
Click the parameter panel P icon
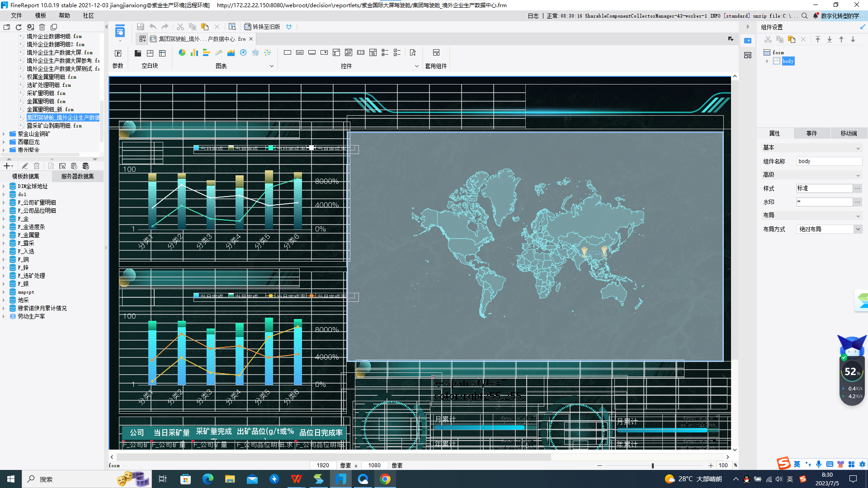[118, 53]
